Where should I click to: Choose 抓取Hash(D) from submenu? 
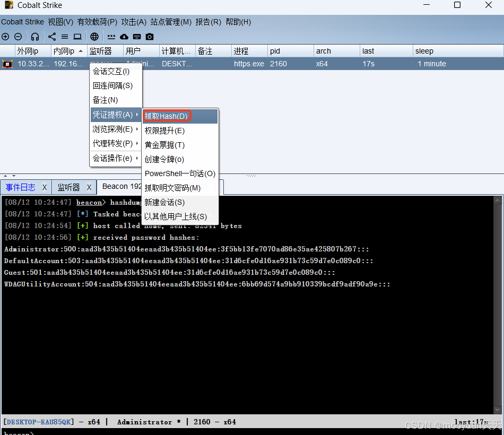(180, 116)
